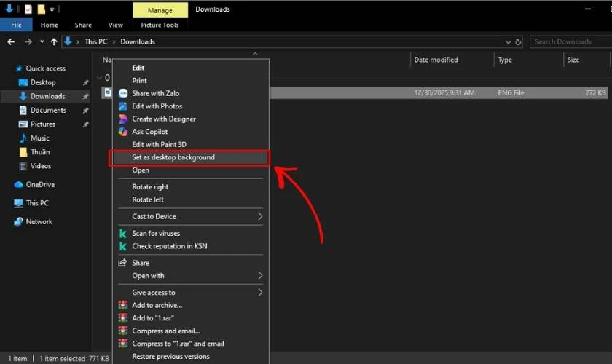Click the Quick access star icon

19,68
